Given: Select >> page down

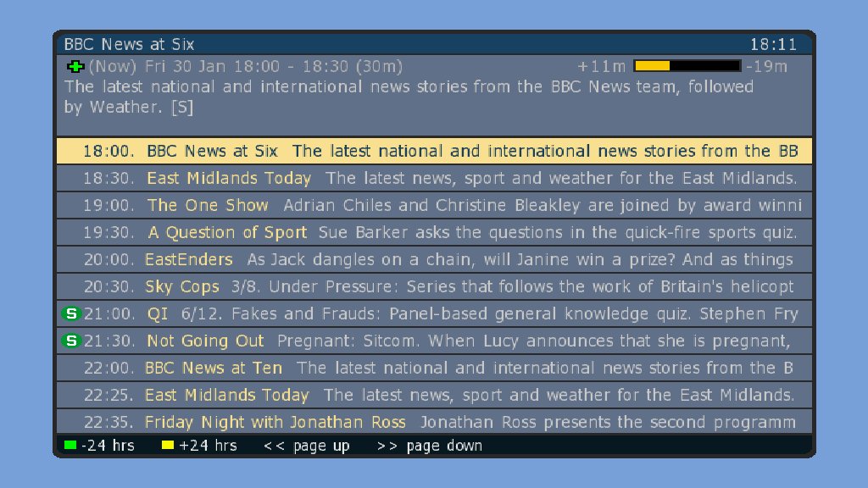Looking at the screenshot, I should coord(430,446).
